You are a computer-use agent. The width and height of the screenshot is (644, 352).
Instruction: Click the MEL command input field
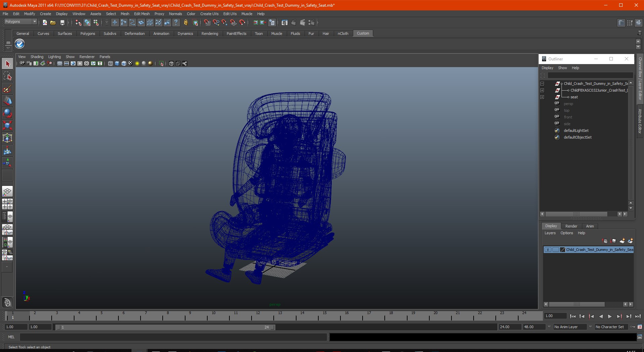(x=173, y=337)
